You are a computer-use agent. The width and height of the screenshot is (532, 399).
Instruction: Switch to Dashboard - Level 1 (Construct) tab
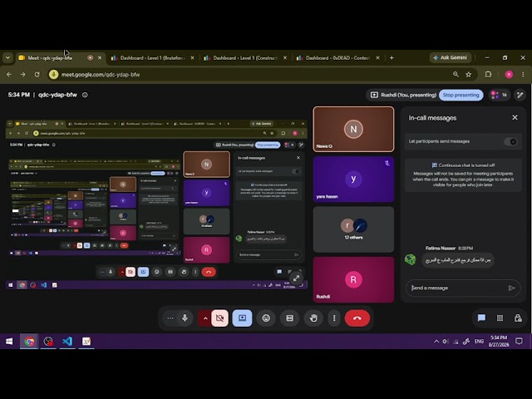(x=245, y=58)
